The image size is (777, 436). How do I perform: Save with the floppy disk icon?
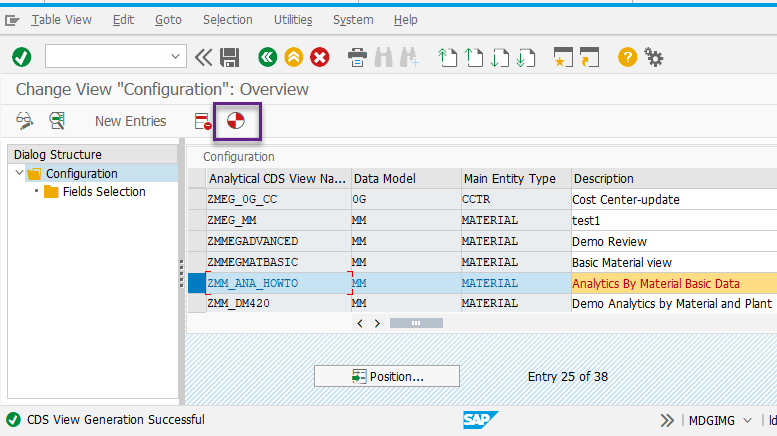point(229,57)
